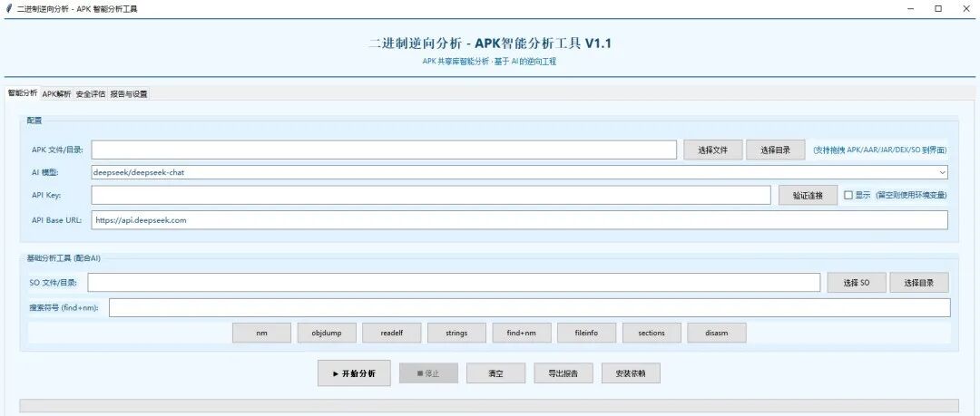980x416 pixels.
Task: Click the 安装依赖 button
Action: [630, 373]
